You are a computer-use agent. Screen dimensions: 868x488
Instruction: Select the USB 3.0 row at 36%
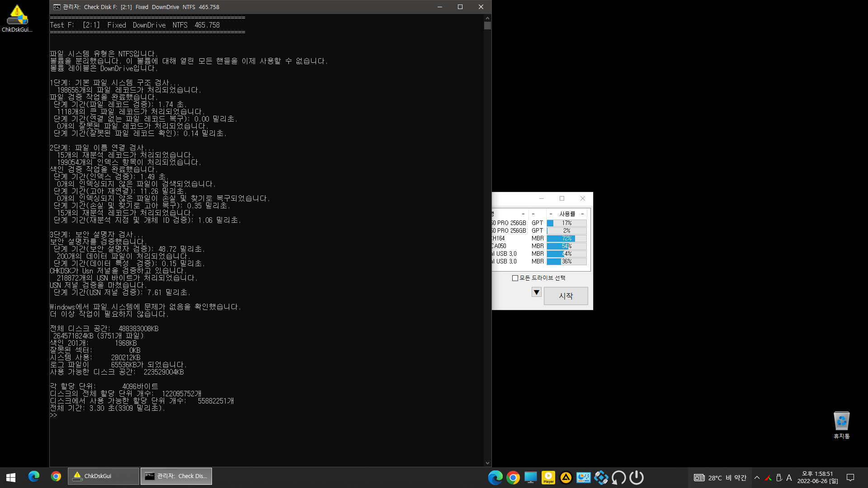click(539, 261)
